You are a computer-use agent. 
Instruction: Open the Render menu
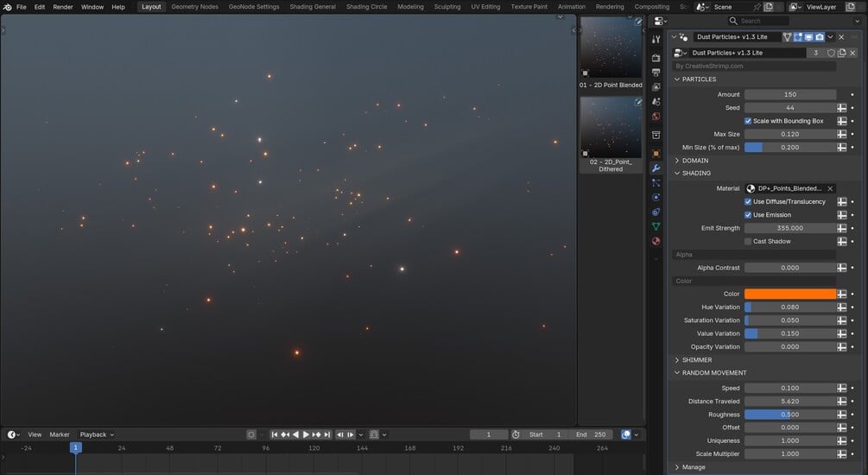click(x=62, y=7)
